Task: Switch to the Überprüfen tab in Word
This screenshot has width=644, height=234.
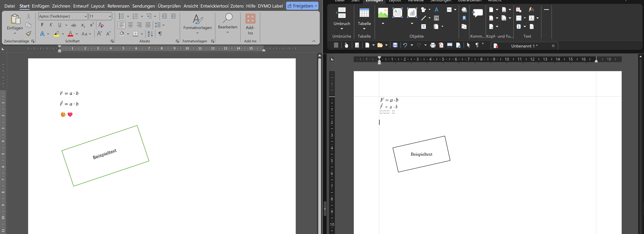Action: (x=169, y=6)
